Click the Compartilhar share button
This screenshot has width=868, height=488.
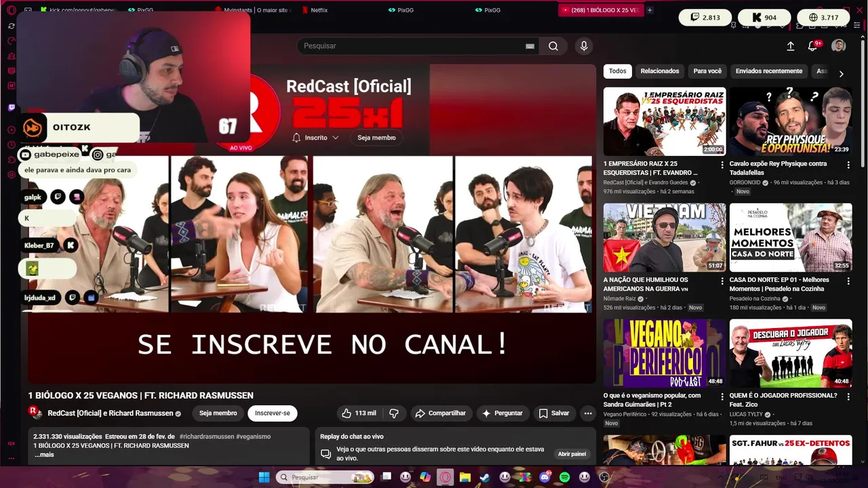click(441, 413)
